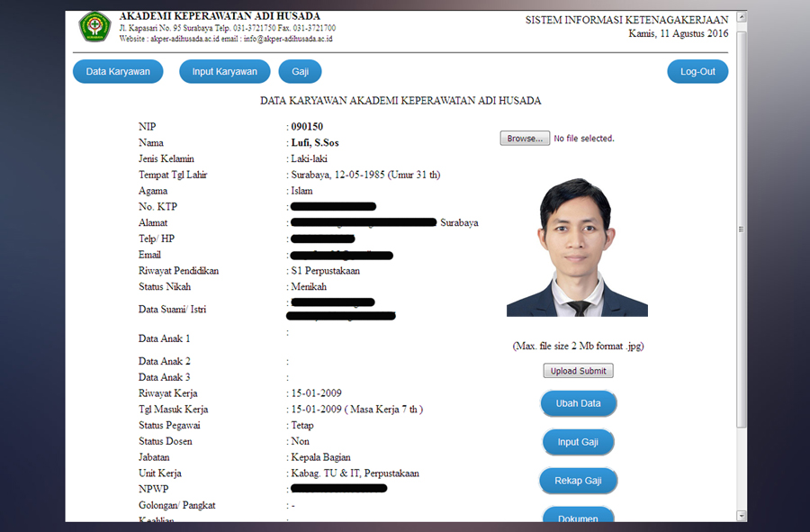Click the Ubah Data button
810x532 pixels.
(578, 403)
